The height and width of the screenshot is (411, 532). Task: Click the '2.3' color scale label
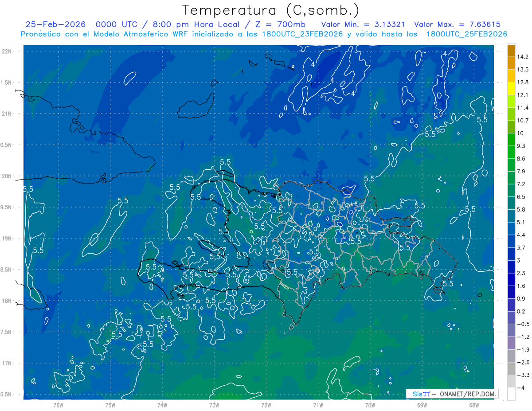[522, 273]
